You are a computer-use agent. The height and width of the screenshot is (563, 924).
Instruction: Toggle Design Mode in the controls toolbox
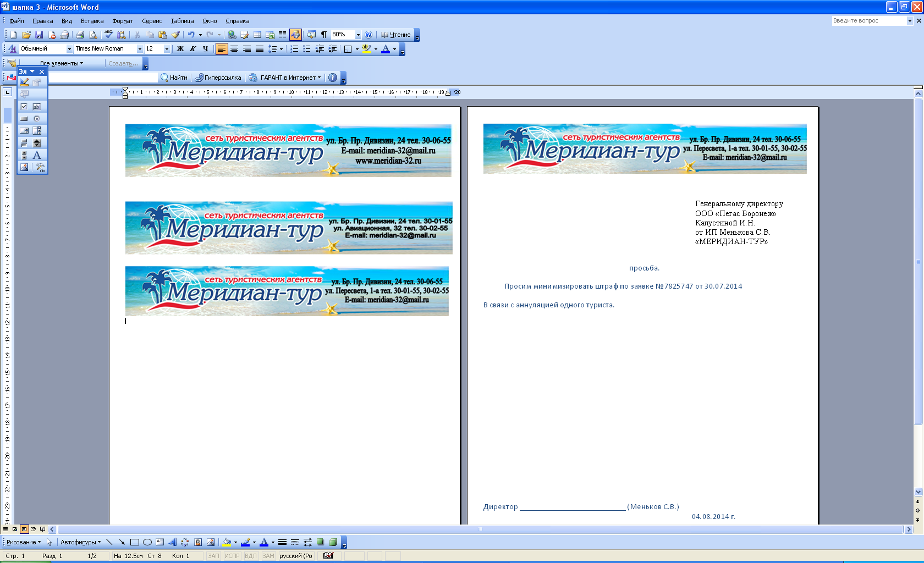tap(24, 82)
